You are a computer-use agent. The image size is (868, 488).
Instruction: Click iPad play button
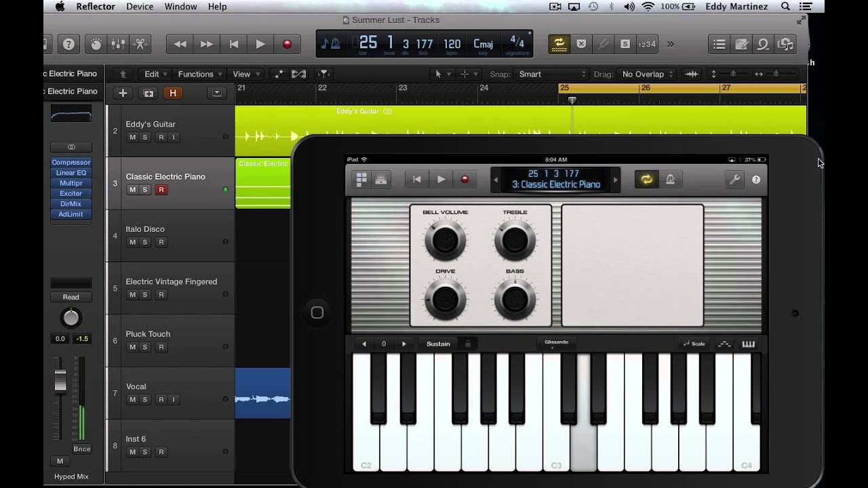coord(441,180)
